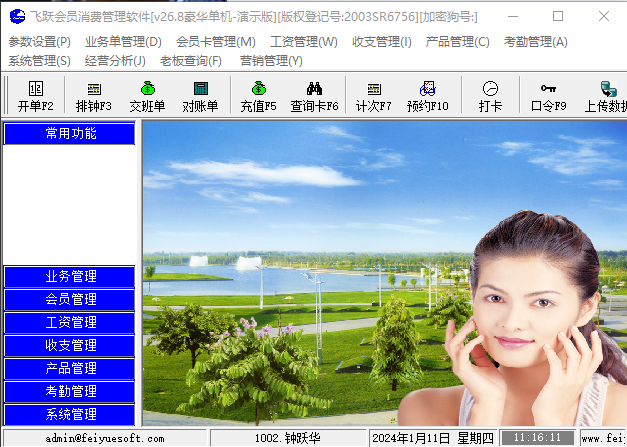Open the 老板查询(F) menu

pyautogui.click(x=190, y=61)
